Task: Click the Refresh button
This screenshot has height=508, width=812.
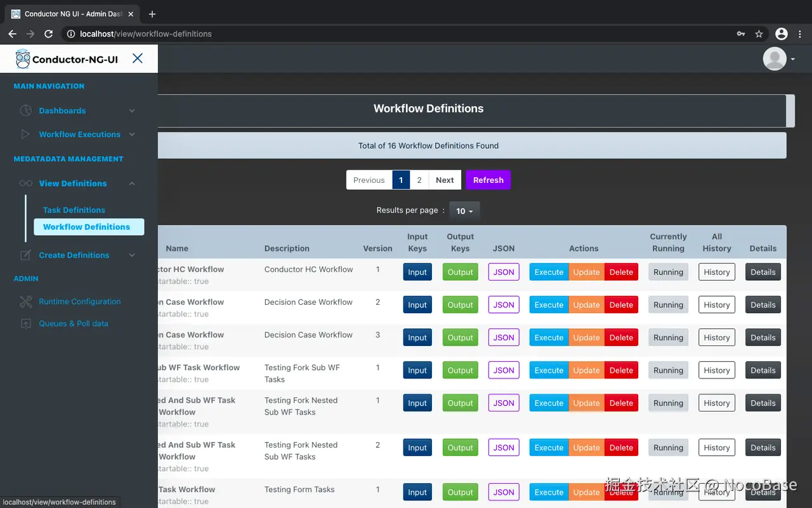Action: pyautogui.click(x=488, y=180)
